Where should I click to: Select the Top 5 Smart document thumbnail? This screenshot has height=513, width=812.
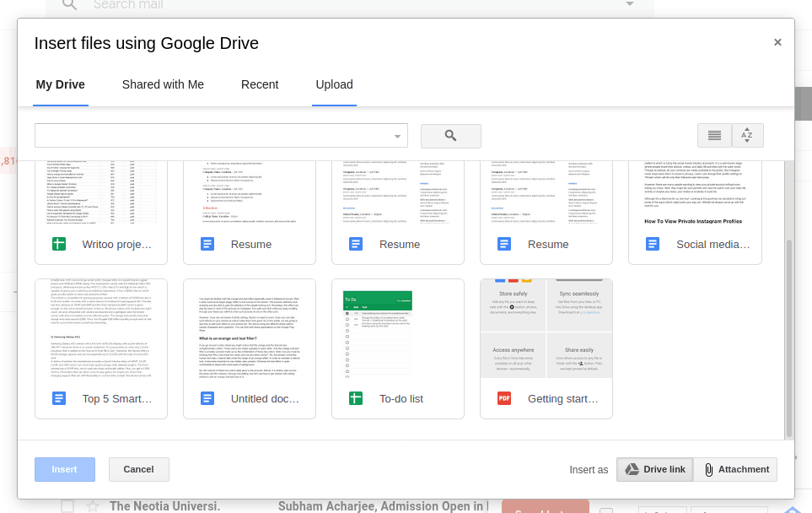[101, 329]
